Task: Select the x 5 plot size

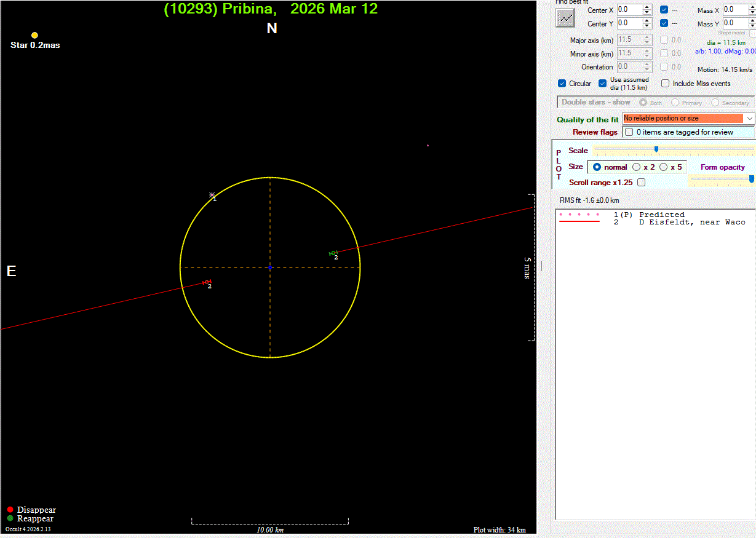Action: pyautogui.click(x=663, y=167)
